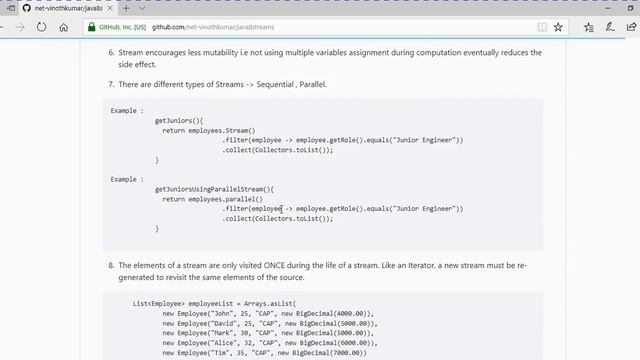Select the net-vinothkumar/java8s tab
This screenshot has width=640, height=360.
(x=68, y=8)
